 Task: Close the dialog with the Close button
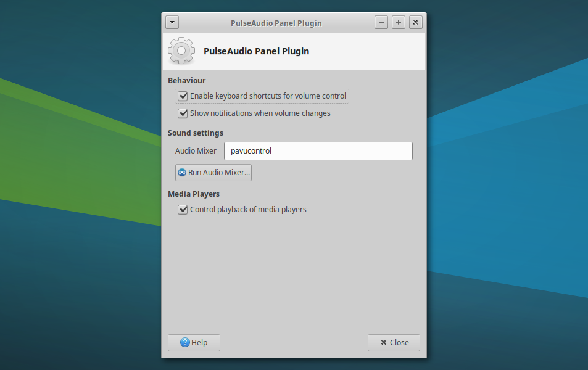[x=394, y=343]
